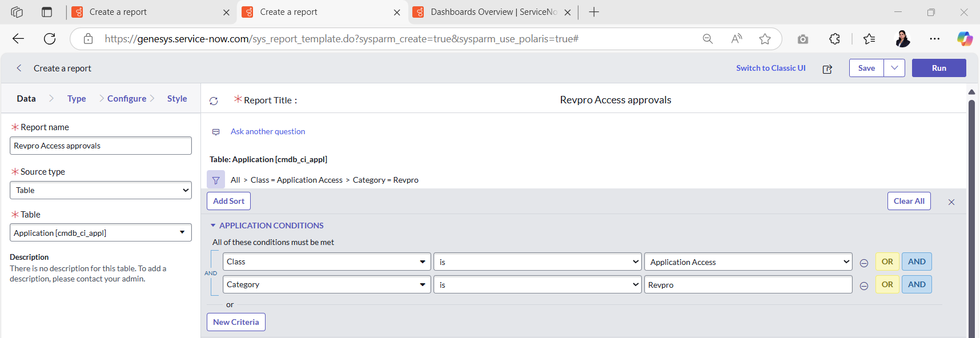
Task: Click the share report icon
Action: tap(827, 69)
